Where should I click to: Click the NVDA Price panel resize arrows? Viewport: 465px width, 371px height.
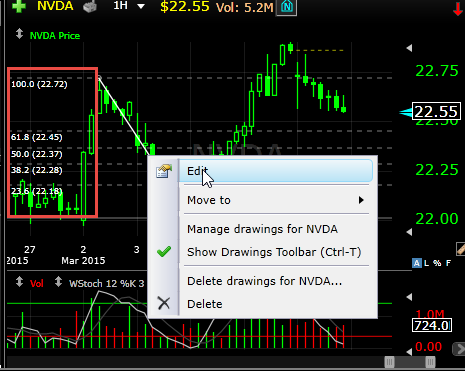click(19, 34)
